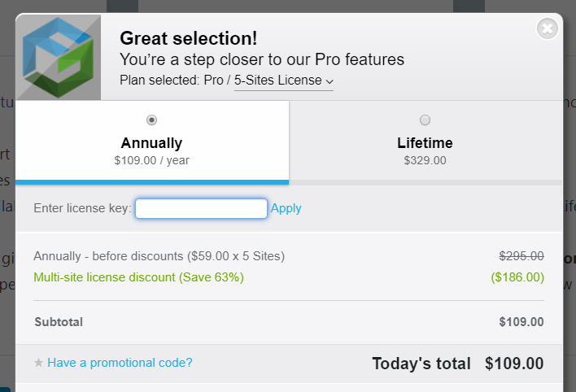Click the strikethrough $295.00 original price
Image resolution: width=576 pixels, height=392 pixels.
(x=521, y=256)
